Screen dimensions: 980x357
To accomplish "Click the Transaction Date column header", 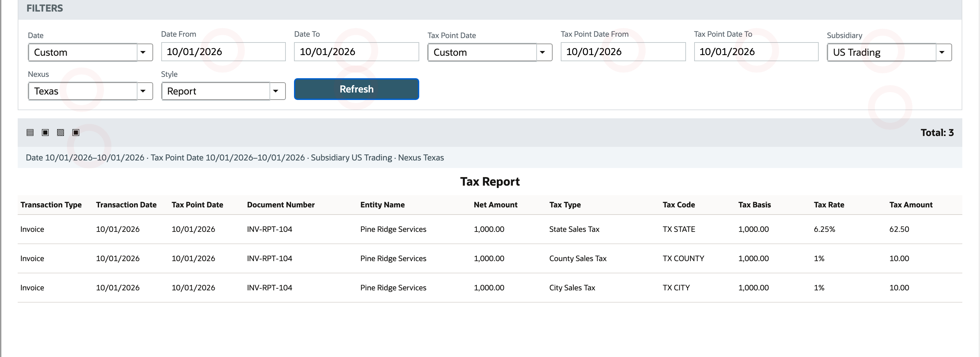I will 126,205.
